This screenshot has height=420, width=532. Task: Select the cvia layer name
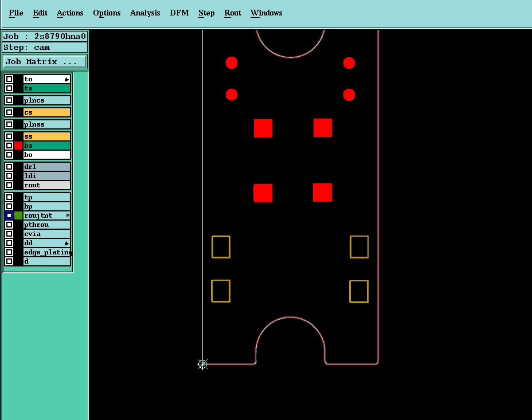[46, 234]
